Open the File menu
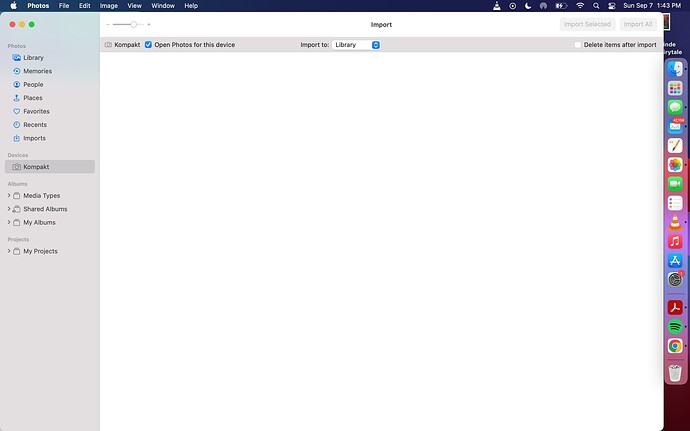This screenshot has height=431, width=690. [x=64, y=6]
